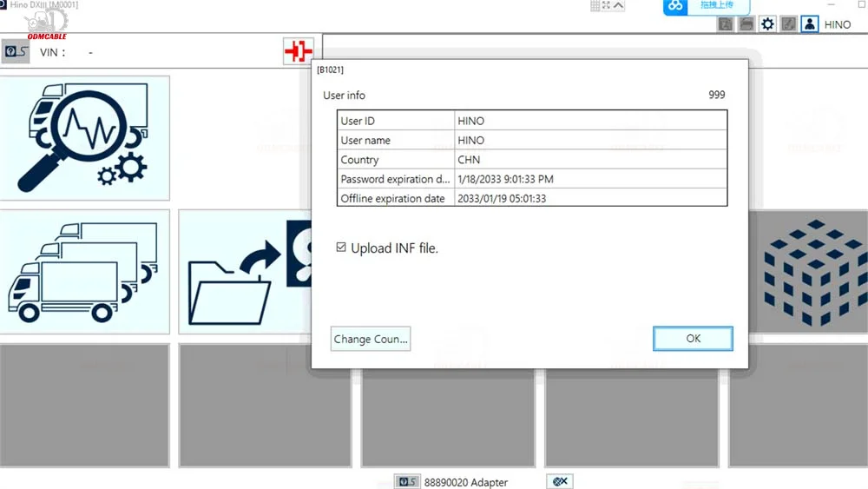Click the offline globe icon in status bar

coord(560,481)
